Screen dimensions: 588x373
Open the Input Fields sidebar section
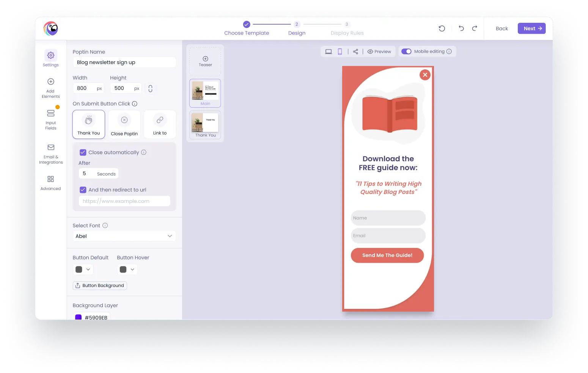(50, 119)
